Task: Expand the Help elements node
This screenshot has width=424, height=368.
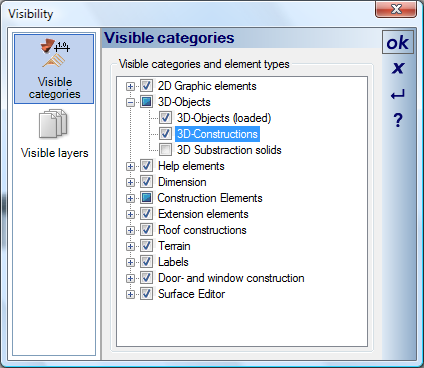Action: [130, 166]
